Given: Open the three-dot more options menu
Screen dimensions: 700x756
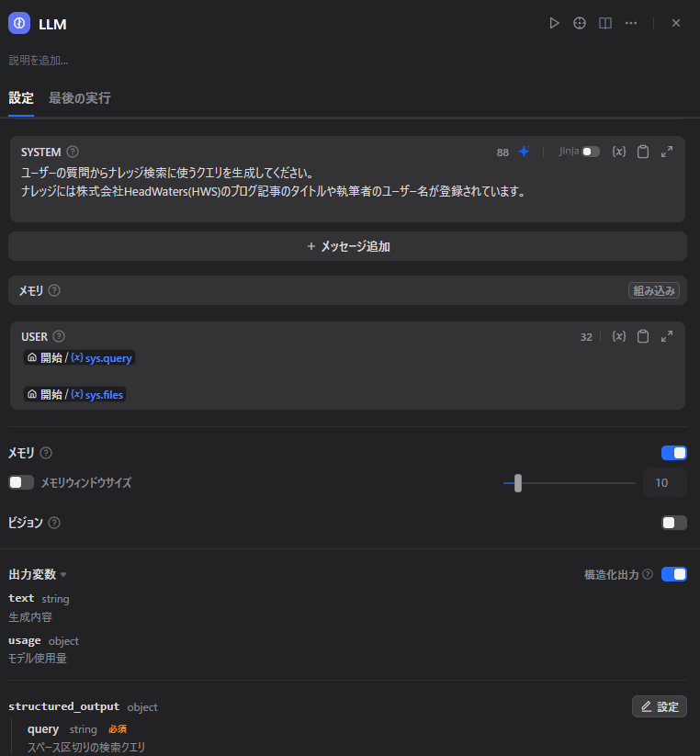Looking at the screenshot, I should (630, 23).
